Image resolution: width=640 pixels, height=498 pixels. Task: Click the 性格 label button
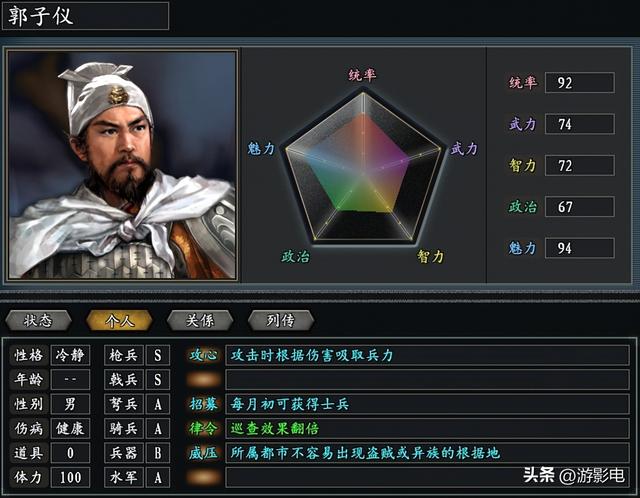click(29, 355)
